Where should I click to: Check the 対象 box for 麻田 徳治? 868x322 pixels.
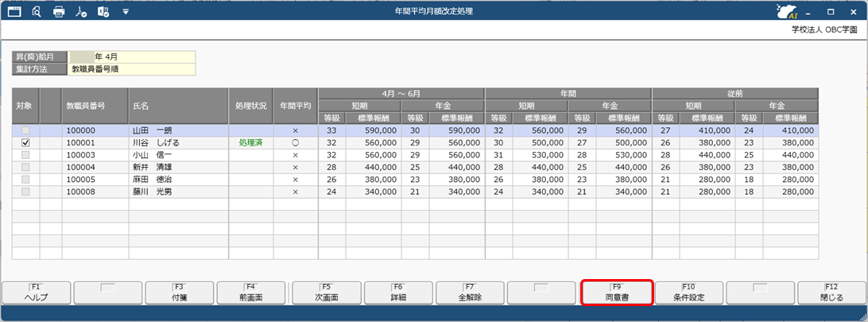(25, 179)
